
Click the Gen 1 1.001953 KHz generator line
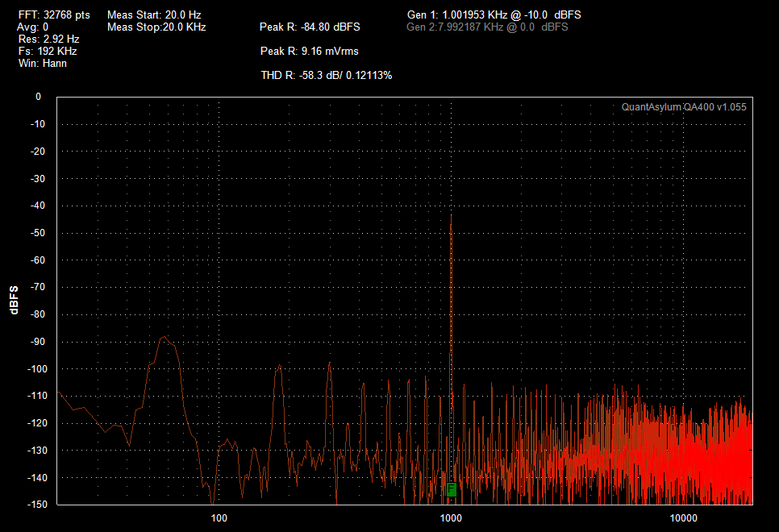(x=494, y=15)
